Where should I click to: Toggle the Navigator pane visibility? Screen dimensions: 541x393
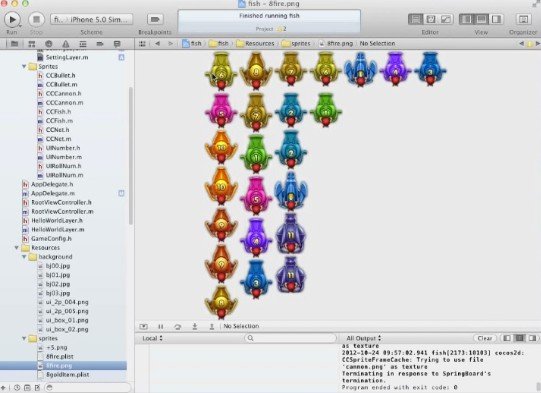466,19
